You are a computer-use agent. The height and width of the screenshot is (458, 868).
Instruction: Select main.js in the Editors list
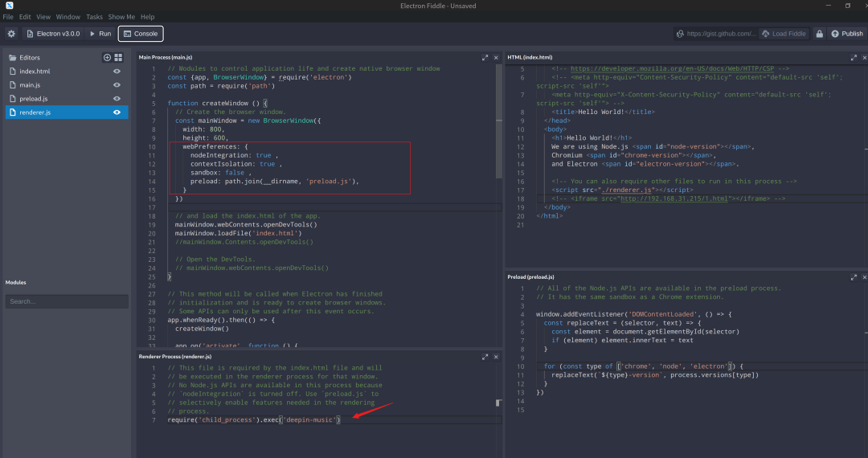[67, 85]
